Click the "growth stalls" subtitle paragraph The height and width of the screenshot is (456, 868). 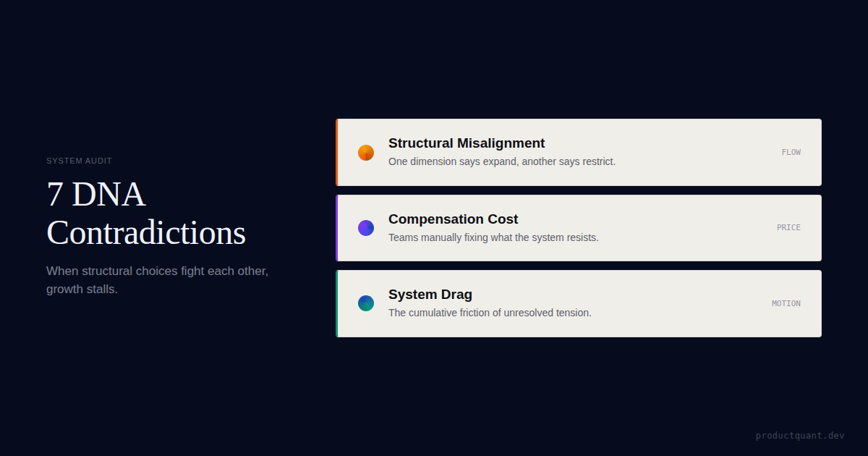tap(157, 280)
